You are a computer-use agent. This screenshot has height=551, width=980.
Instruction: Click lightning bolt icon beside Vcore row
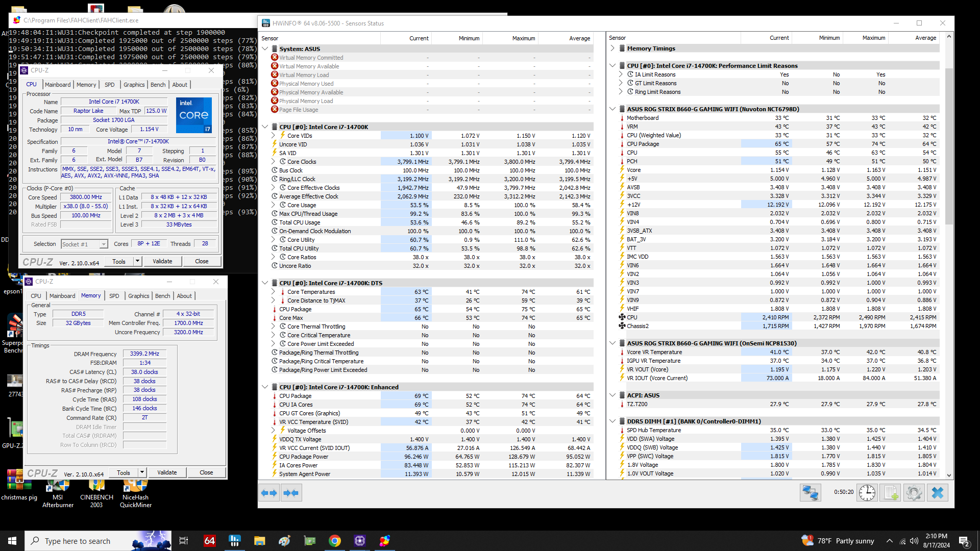[622, 170]
